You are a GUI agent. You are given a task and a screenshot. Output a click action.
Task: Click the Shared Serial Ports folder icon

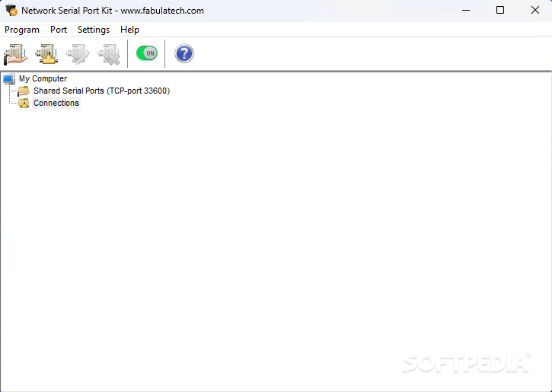pos(24,91)
